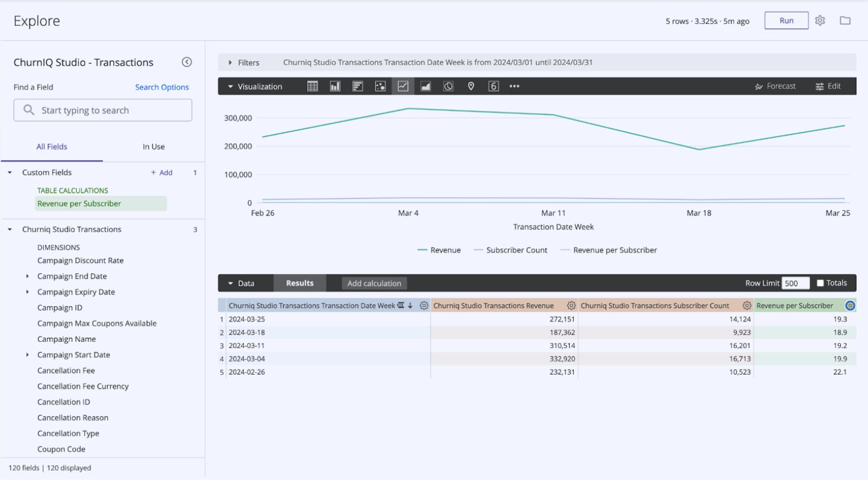Select the Column chart visualization icon

[335, 86]
